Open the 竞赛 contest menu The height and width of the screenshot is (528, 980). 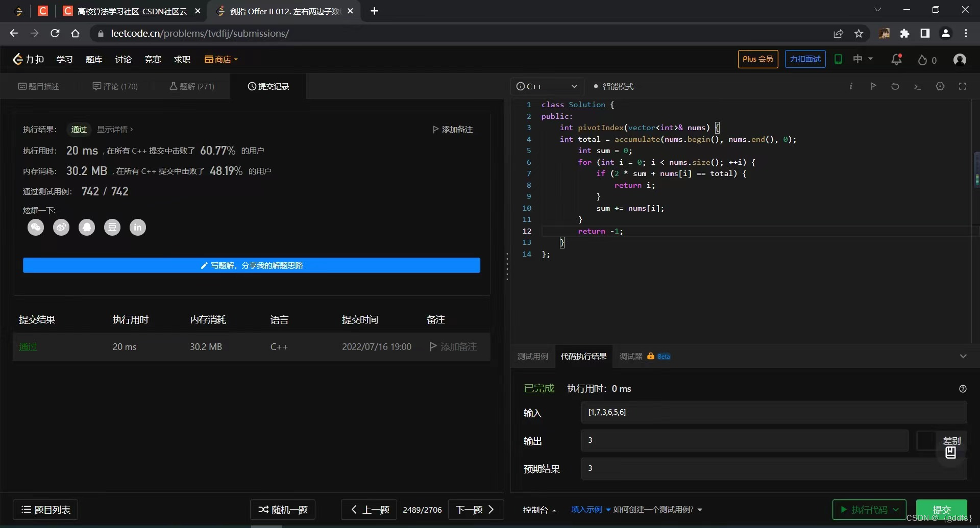(x=153, y=60)
